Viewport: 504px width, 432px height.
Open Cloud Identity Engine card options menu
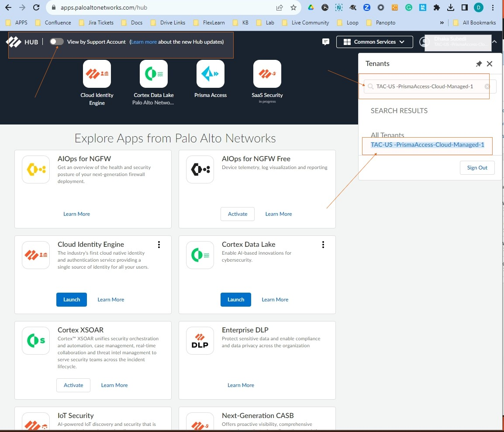[159, 245]
